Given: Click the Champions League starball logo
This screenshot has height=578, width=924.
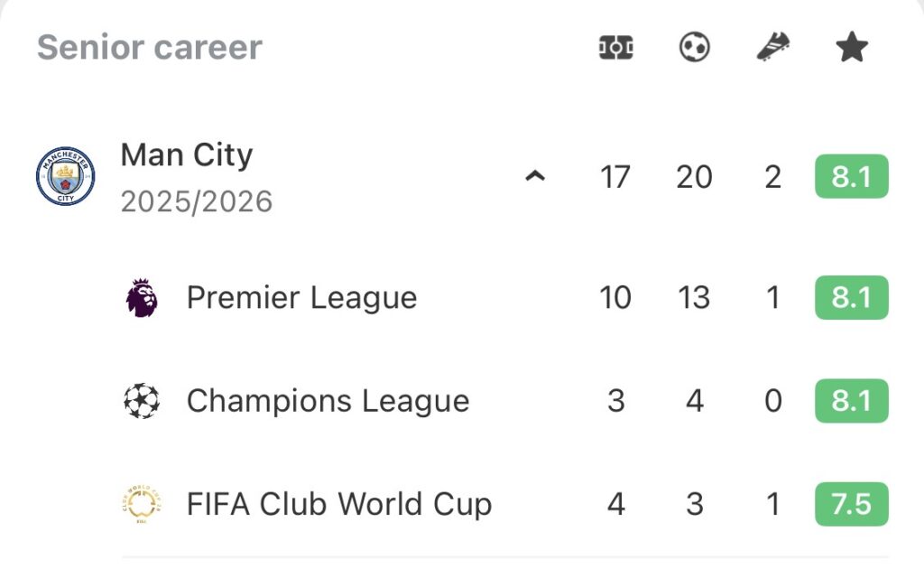Looking at the screenshot, I should coord(142,400).
